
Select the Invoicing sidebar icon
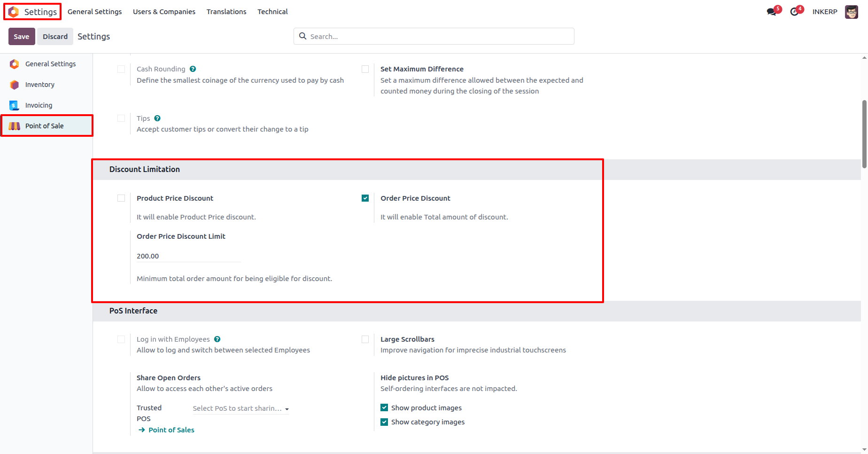(x=15, y=105)
